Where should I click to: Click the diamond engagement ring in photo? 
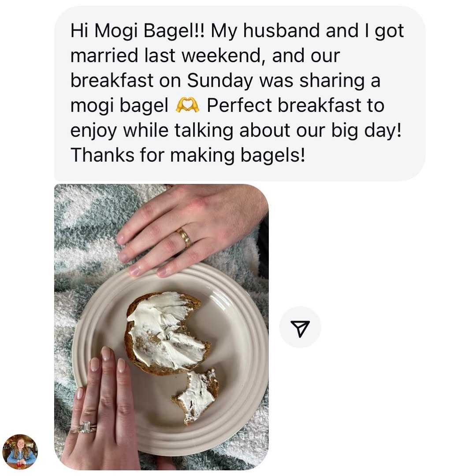pyautogui.click(x=87, y=427)
